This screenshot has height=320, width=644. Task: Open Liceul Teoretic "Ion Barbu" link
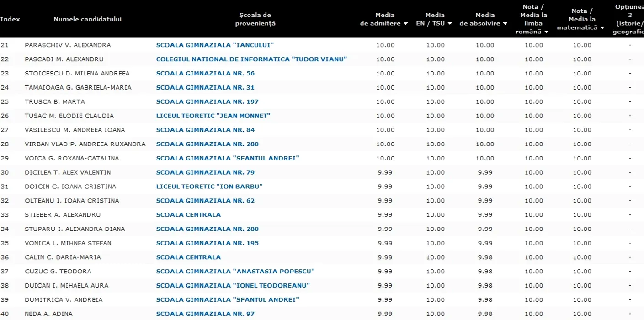(x=209, y=187)
